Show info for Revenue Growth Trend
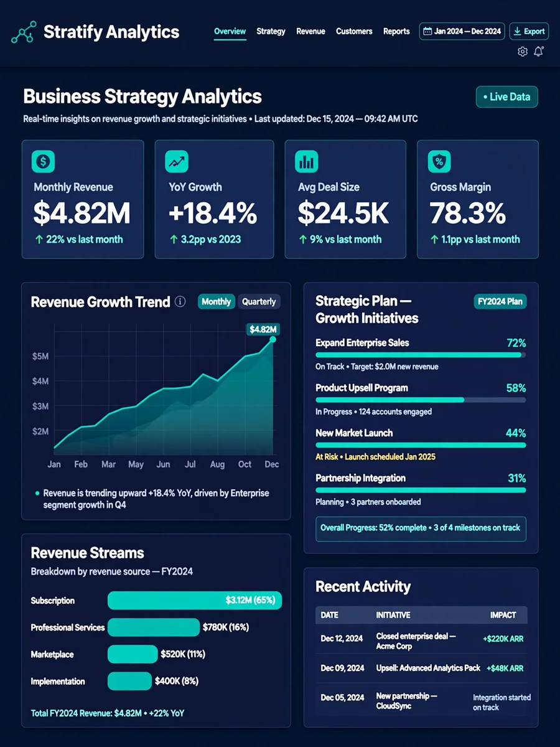The width and height of the screenshot is (560, 747). point(180,302)
